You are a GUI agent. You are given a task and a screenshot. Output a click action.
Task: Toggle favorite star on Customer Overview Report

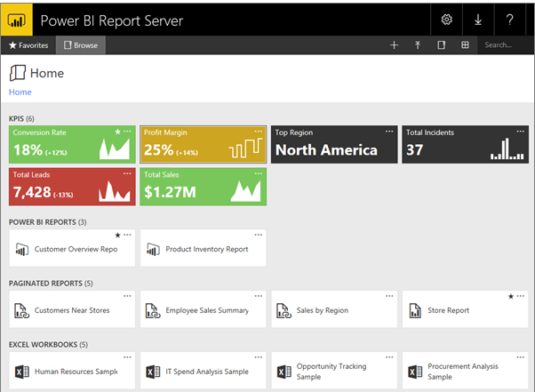[117, 235]
